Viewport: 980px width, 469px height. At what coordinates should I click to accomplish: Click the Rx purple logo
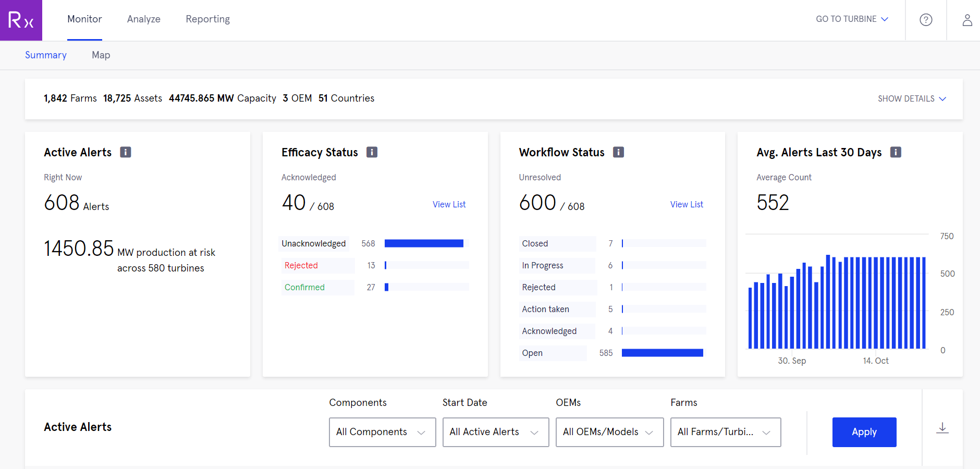point(21,20)
